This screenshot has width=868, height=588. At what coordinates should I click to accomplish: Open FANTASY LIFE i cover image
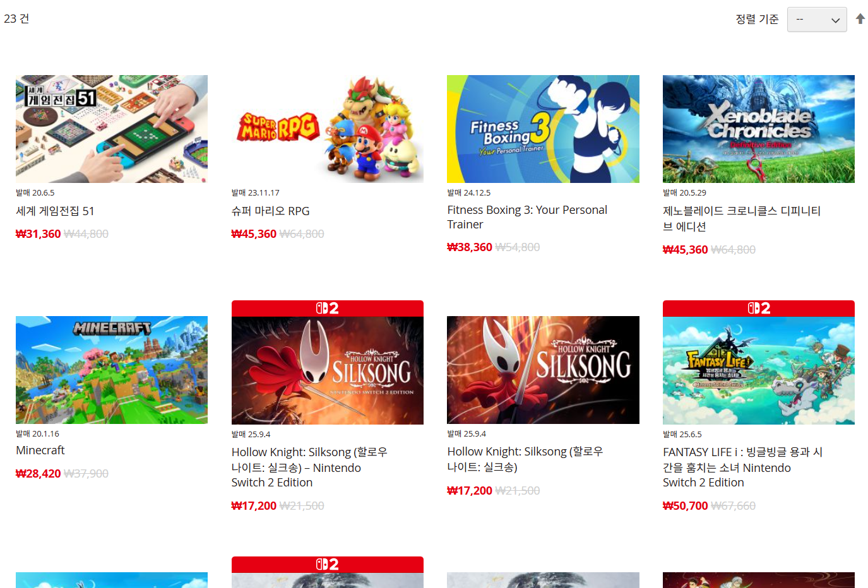pyautogui.click(x=758, y=370)
